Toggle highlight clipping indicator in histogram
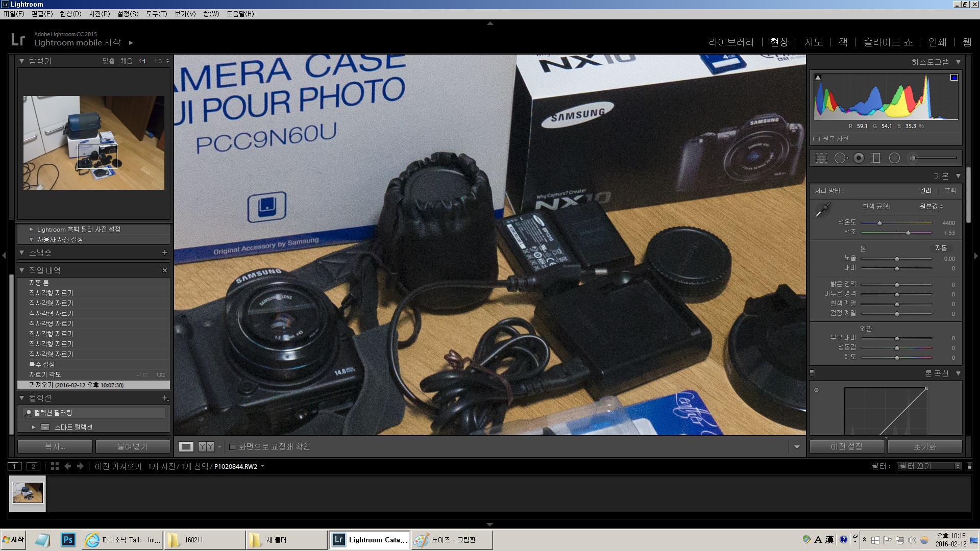 click(954, 78)
